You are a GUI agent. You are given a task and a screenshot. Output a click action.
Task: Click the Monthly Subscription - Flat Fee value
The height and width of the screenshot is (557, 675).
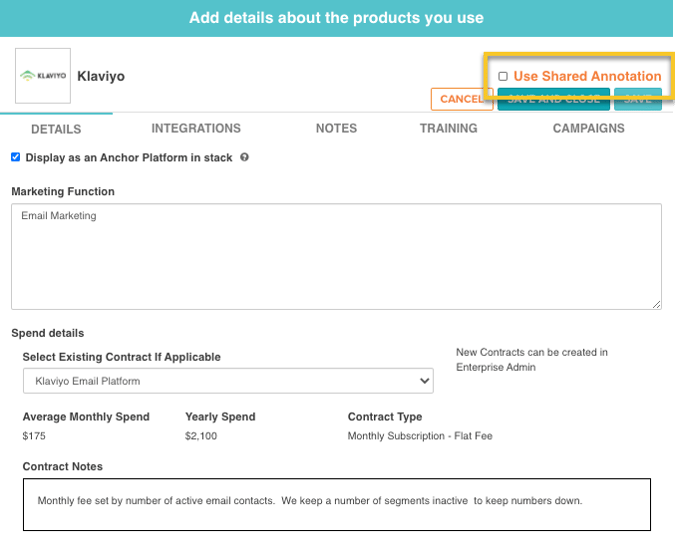tap(420, 436)
